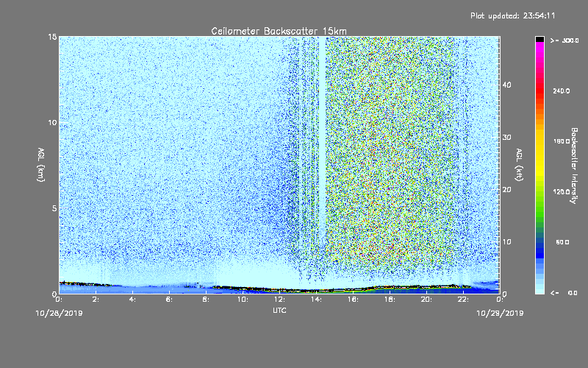The width and height of the screenshot is (588, 368).
Task: Click the '20:' hour tick on time axis
Action: 427,300
